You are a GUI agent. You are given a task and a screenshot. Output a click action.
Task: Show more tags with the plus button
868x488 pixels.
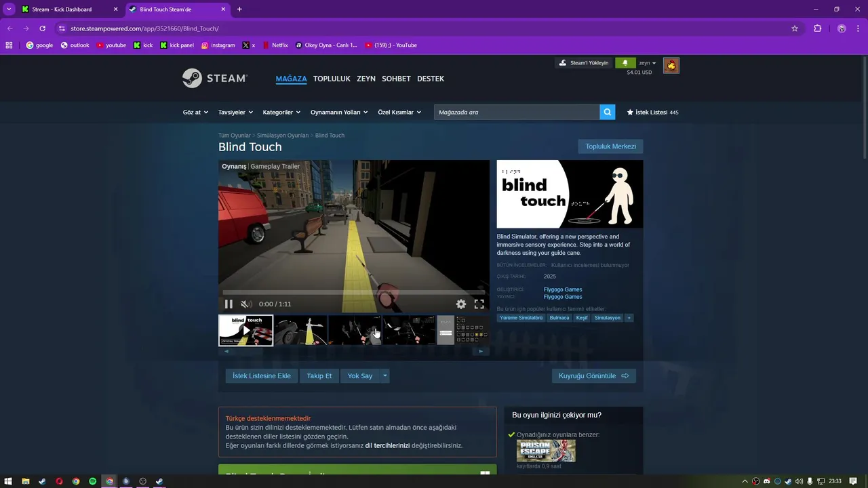tap(629, 318)
